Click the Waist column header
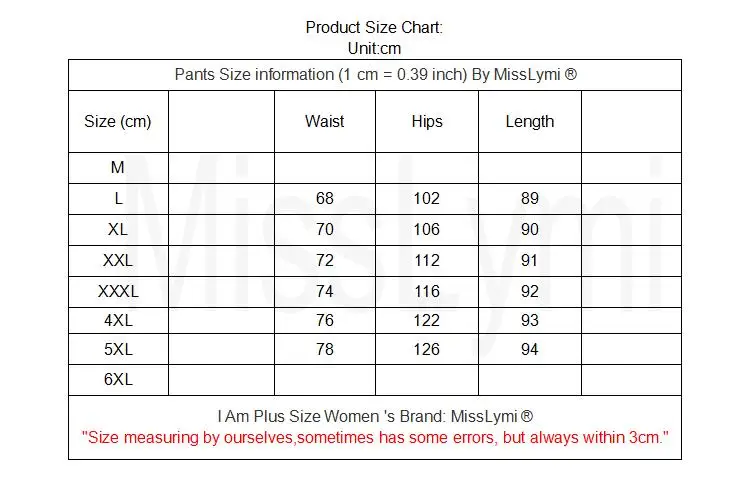 click(x=324, y=122)
